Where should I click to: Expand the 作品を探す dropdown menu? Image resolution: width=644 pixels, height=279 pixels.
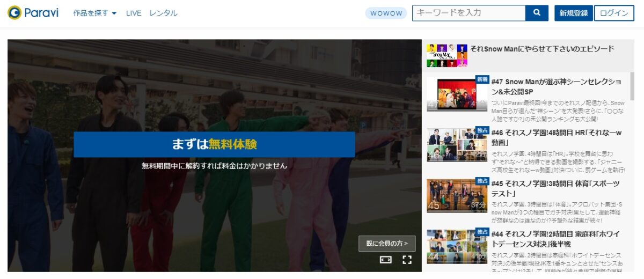tap(95, 13)
